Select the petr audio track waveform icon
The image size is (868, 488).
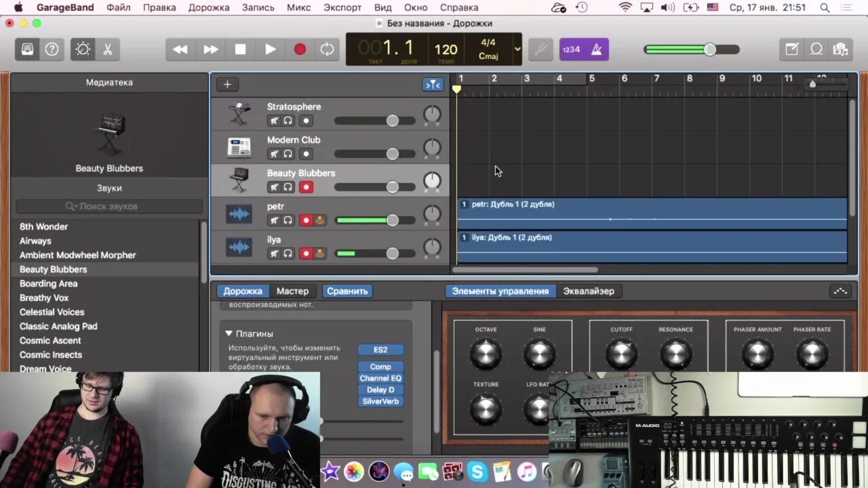(x=239, y=214)
